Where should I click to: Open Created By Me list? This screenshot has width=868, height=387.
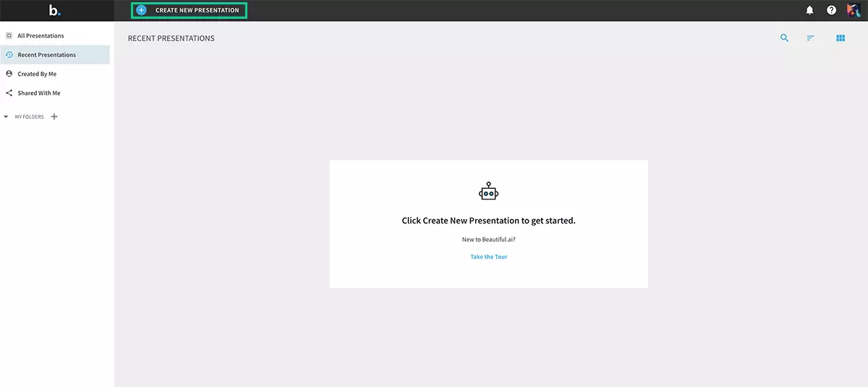[55, 74]
